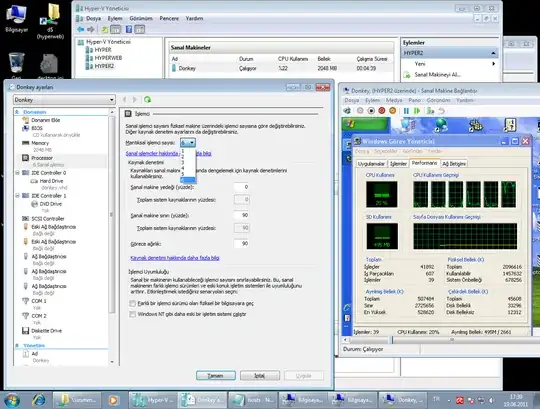The width and height of the screenshot is (540, 409).
Task: Open the Eylem menu in Hyper-V Manager
Action: [115, 18]
